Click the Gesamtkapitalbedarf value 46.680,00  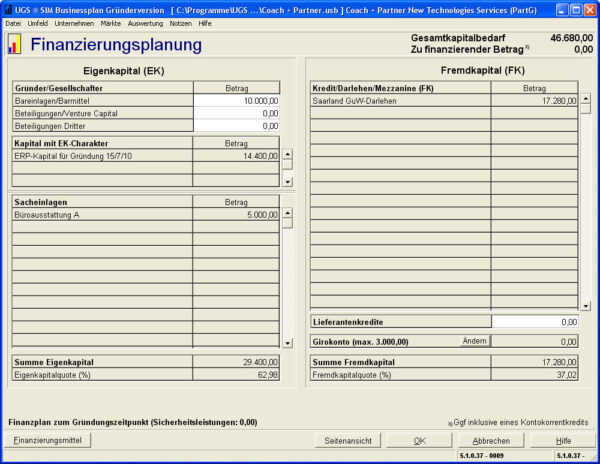point(572,38)
